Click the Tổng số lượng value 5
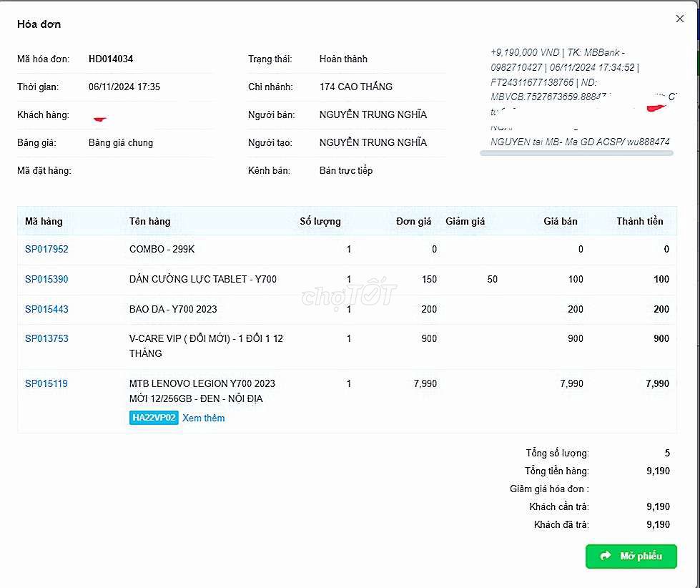 [667, 454]
